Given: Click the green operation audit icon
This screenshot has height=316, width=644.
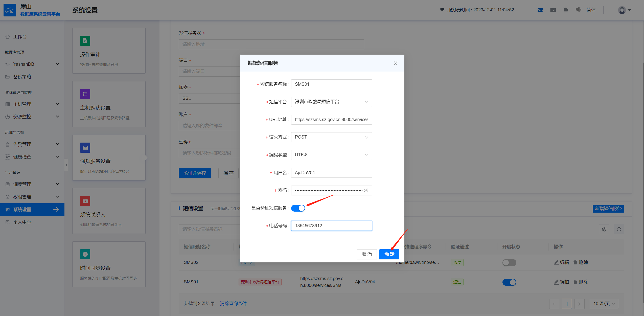Looking at the screenshot, I should coord(85,41).
